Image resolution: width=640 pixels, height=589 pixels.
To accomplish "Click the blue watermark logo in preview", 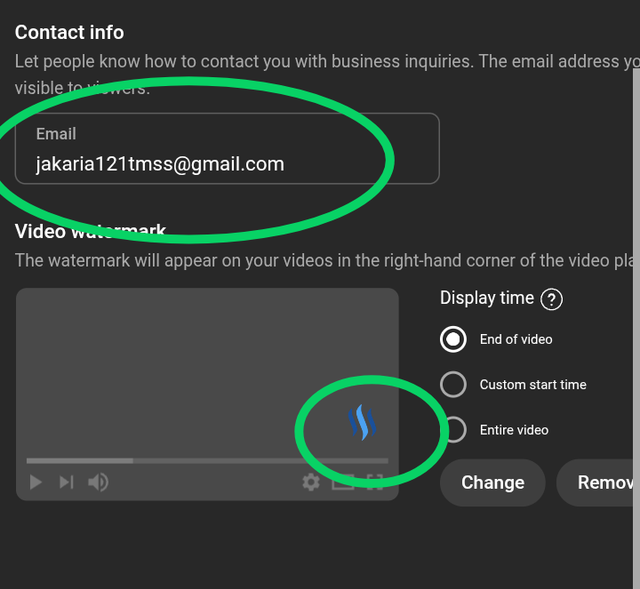I will [362, 422].
